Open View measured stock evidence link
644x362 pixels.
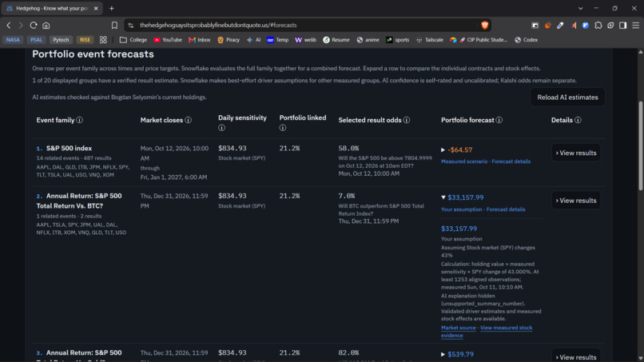487,332
